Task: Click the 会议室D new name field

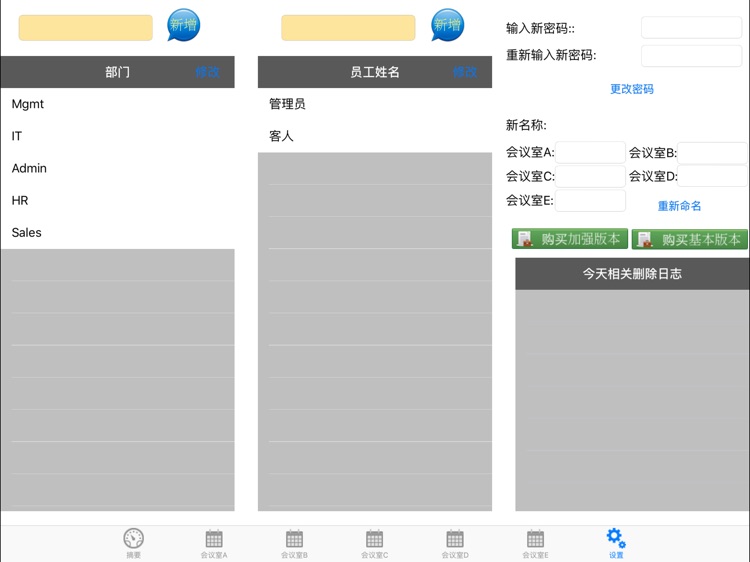Action: [712, 176]
